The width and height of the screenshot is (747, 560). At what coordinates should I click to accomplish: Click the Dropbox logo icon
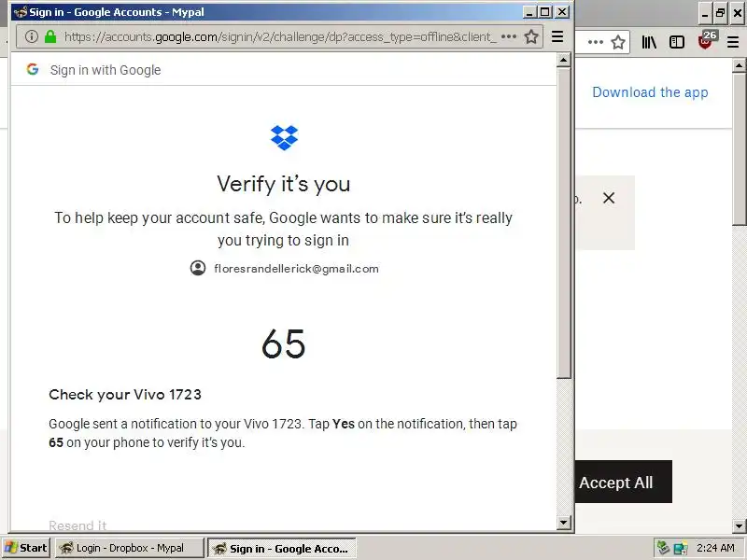pyautogui.click(x=284, y=137)
